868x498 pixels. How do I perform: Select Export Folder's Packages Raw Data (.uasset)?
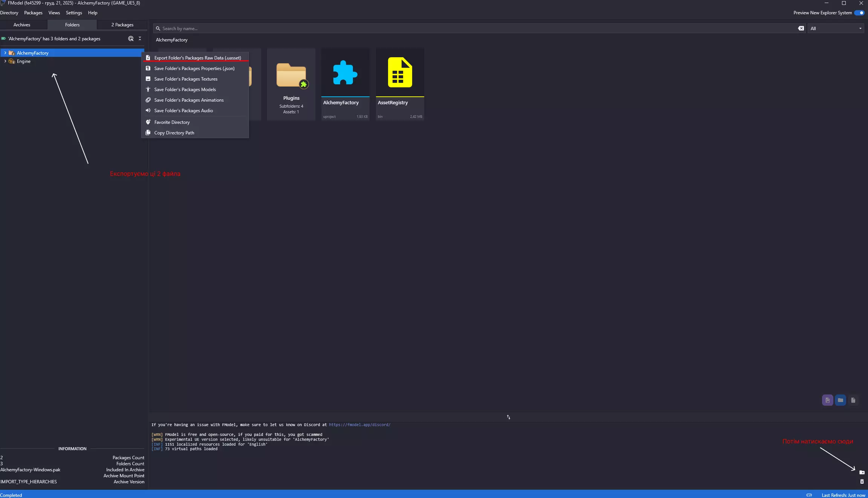(197, 58)
